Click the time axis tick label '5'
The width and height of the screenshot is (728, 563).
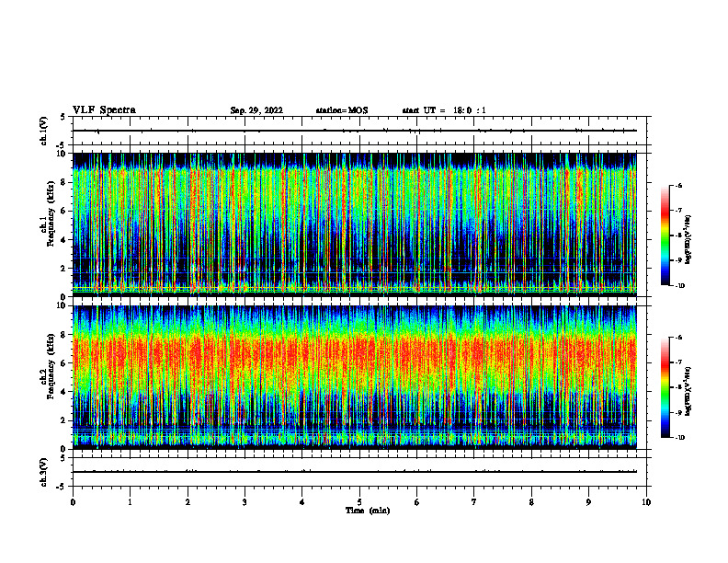click(359, 502)
